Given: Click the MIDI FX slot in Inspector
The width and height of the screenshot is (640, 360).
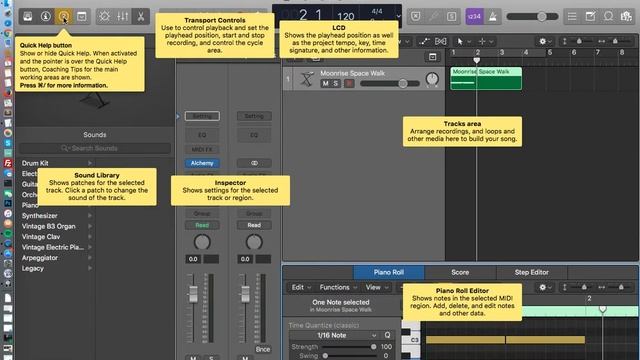Looking at the screenshot, I should click(x=202, y=149).
